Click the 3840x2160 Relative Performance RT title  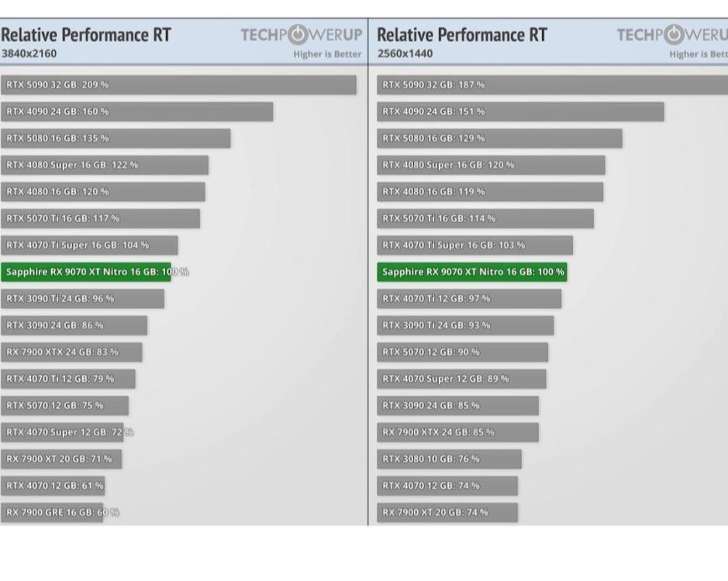86,35
